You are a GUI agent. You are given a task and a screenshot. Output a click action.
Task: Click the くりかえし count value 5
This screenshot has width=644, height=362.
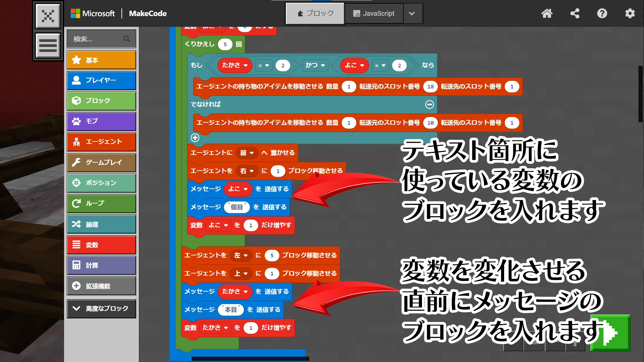(225, 44)
